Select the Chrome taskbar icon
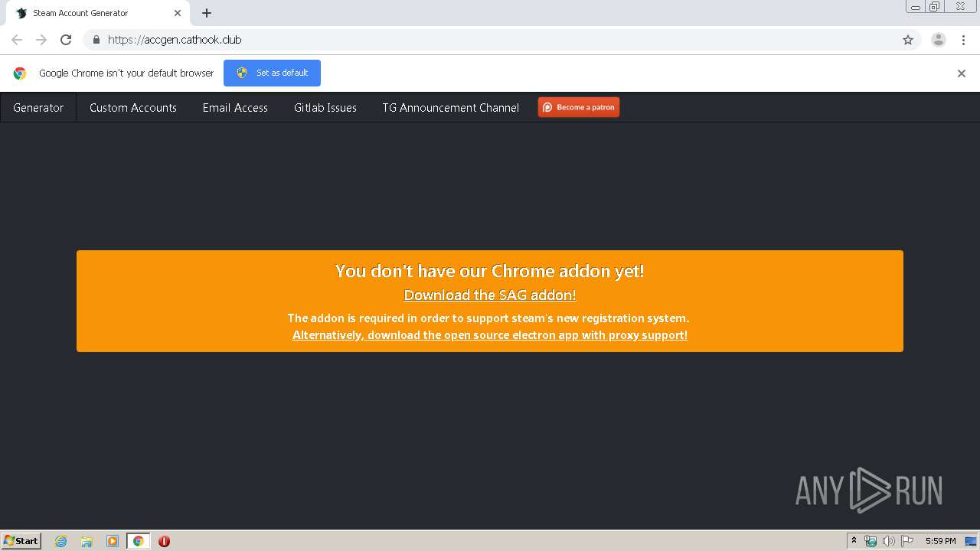 [138, 541]
